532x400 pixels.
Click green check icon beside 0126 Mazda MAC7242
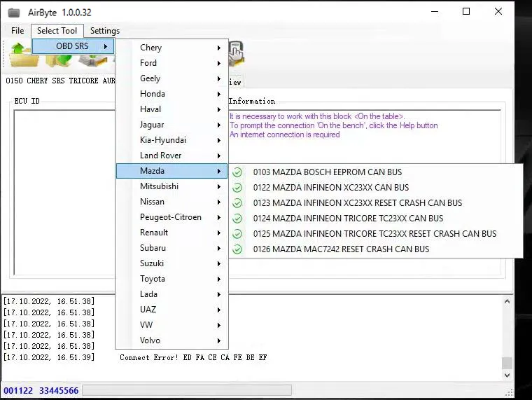(237, 249)
